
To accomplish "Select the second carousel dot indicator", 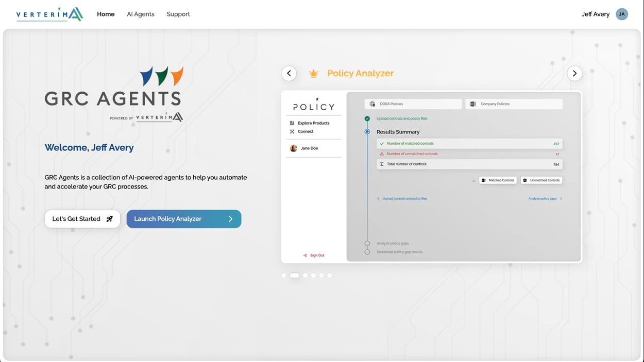I will pyautogui.click(x=294, y=275).
